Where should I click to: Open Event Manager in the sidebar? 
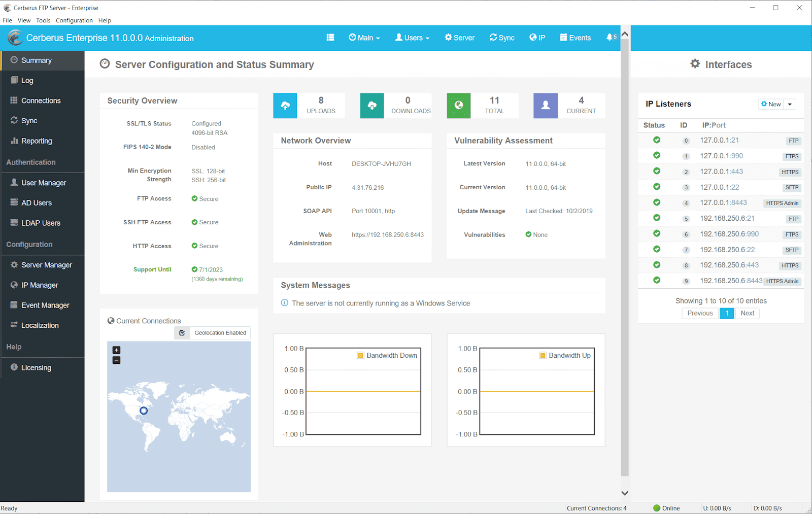pos(42,305)
